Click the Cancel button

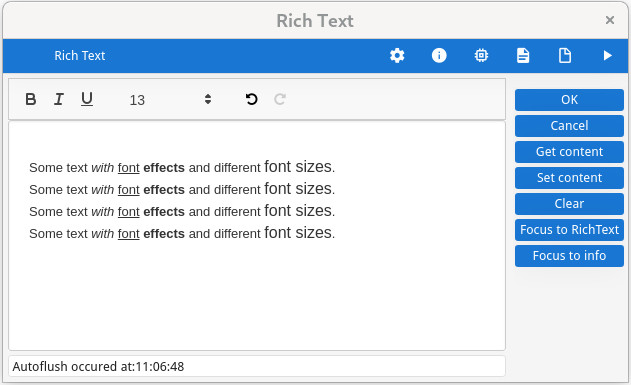point(569,126)
